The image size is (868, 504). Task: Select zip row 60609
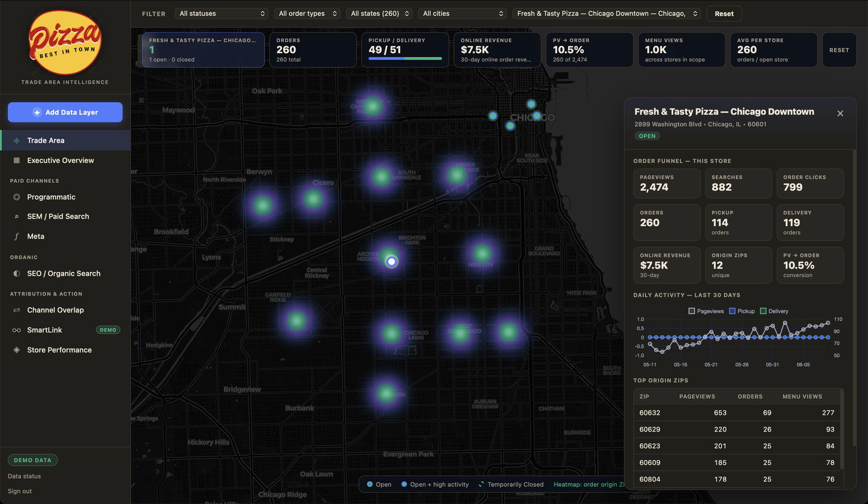click(737, 463)
